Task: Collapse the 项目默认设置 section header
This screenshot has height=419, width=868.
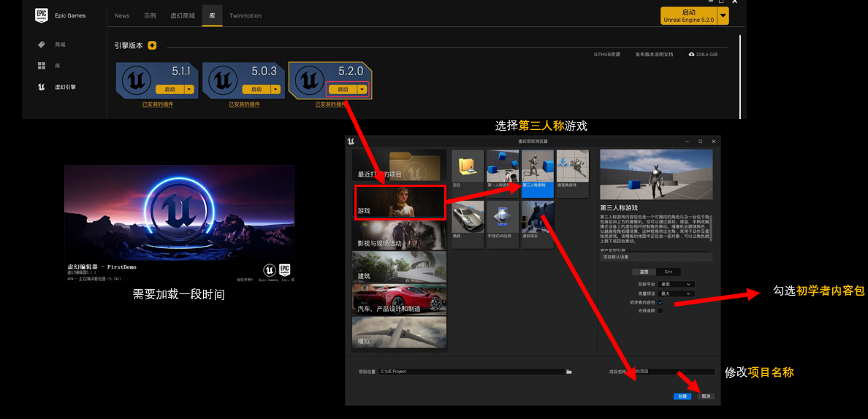Action: pos(656,257)
